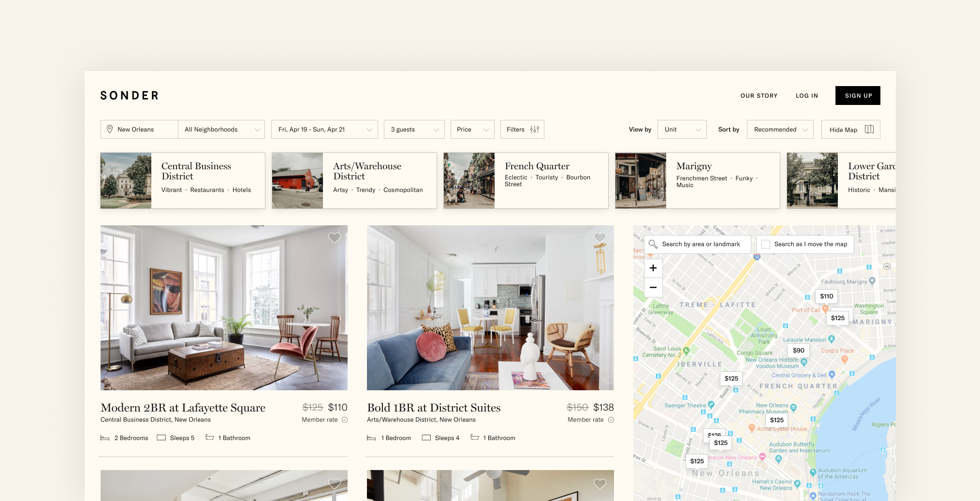
Task: Click the $125 marker near Washington Square
Action: pyautogui.click(x=838, y=318)
